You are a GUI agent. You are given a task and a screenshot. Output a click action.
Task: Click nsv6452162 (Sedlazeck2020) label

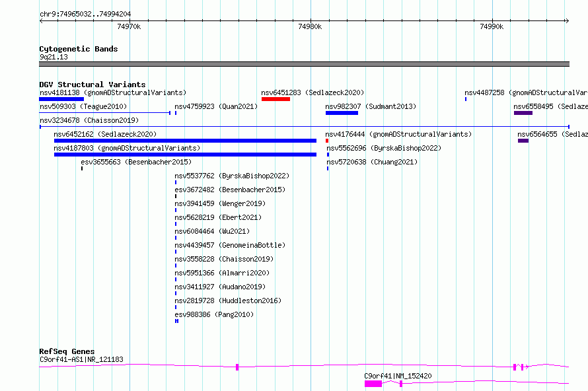105,134
